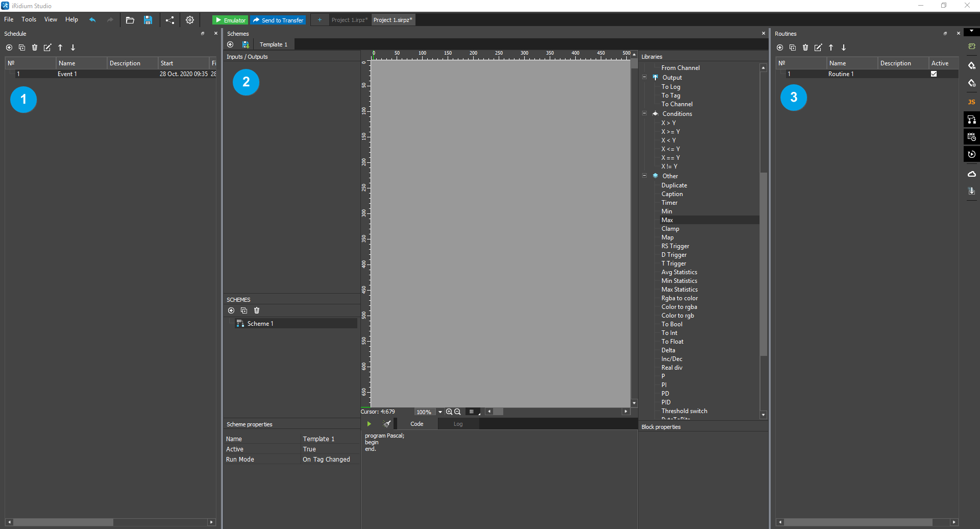Switch to the Log tab
980x529 pixels.
click(x=458, y=424)
